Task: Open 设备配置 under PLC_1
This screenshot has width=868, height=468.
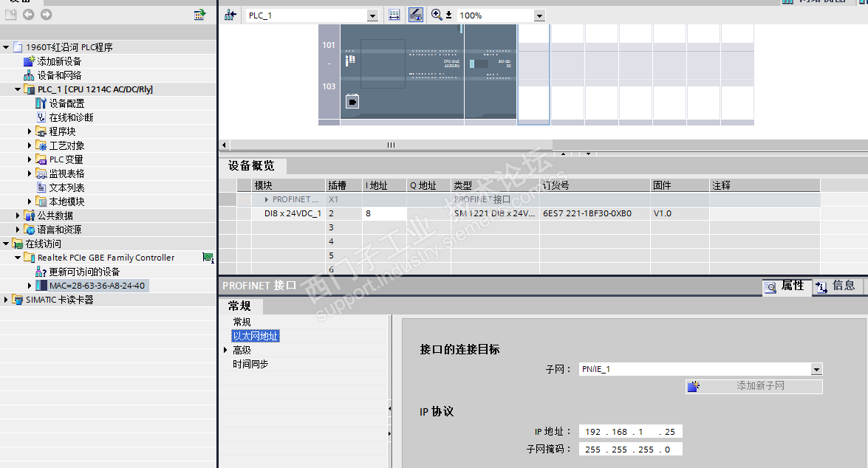Action: [x=66, y=103]
